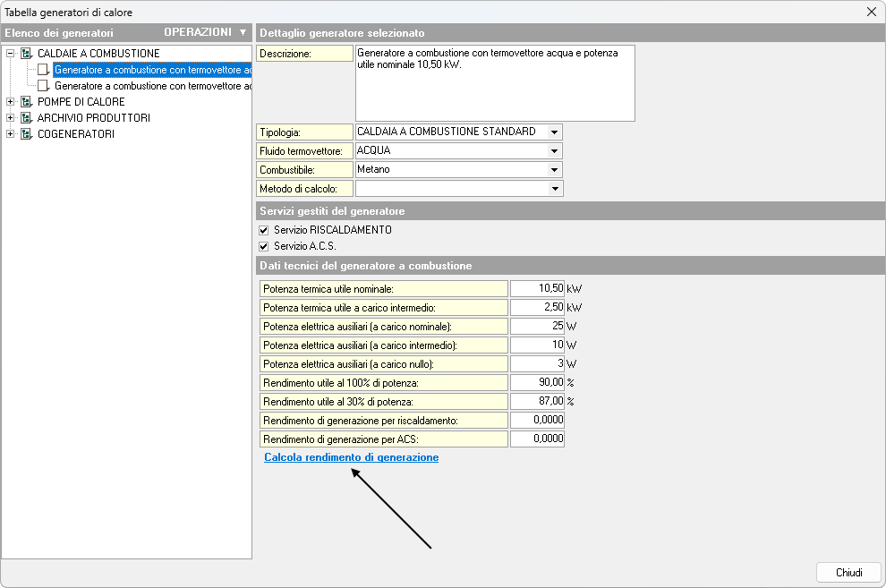This screenshot has height=588, width=886.
Task: Open the Metodo di calcolo dropdown
Action: [555, 188]
